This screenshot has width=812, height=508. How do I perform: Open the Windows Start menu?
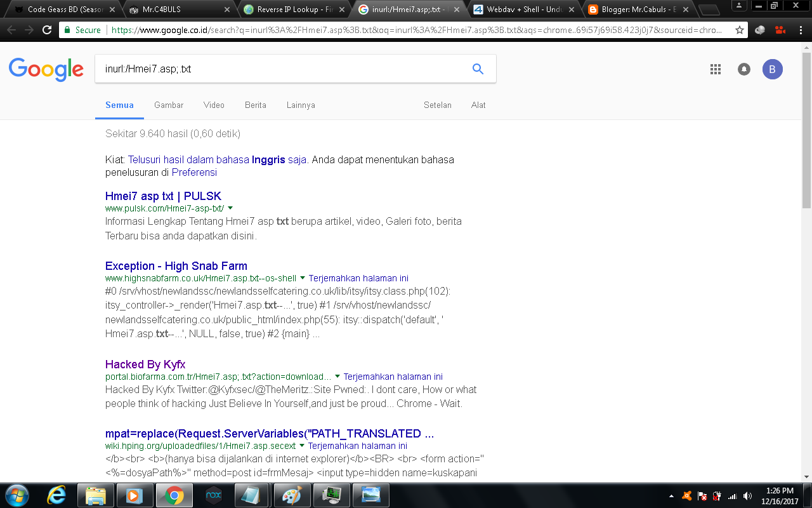click(x=16, y=495)
